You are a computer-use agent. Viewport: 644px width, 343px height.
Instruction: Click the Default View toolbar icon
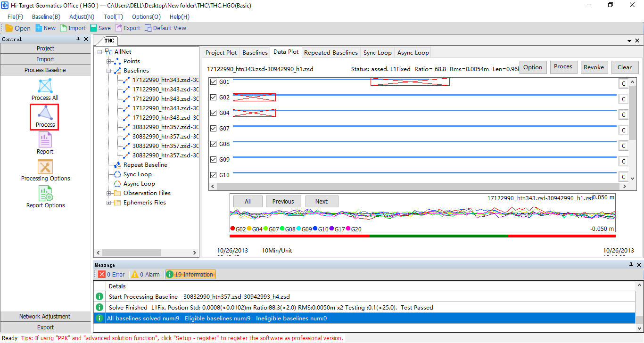148,28
